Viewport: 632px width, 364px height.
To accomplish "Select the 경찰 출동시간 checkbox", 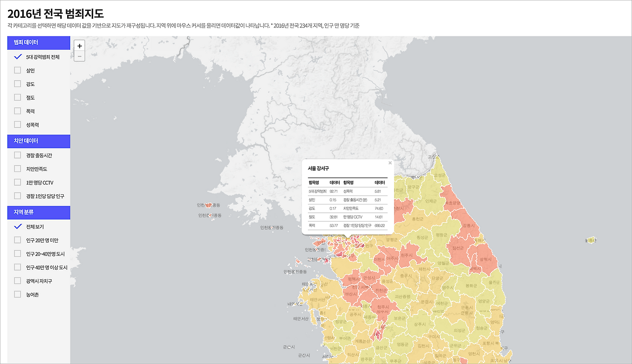I will point(18,155).
